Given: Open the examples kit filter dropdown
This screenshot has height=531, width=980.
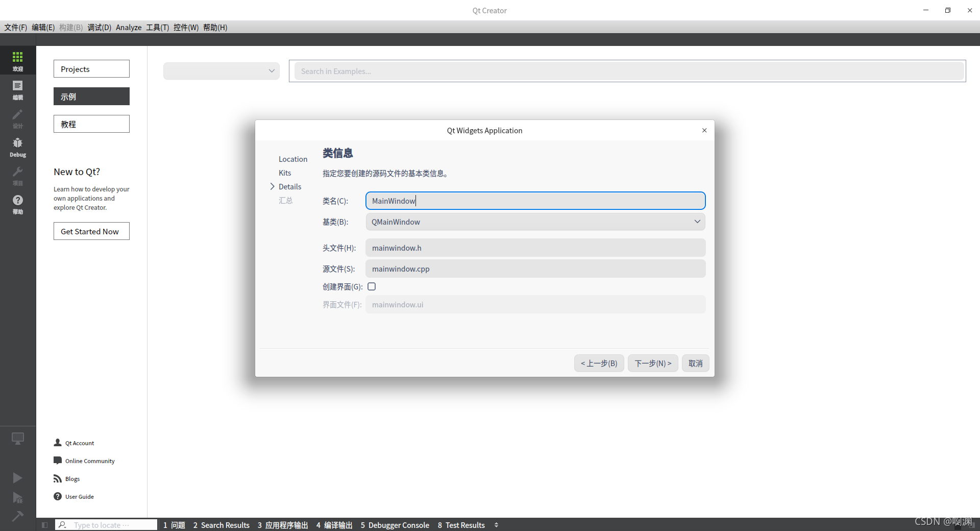Looking at the screenshot, I should (222, 71).
